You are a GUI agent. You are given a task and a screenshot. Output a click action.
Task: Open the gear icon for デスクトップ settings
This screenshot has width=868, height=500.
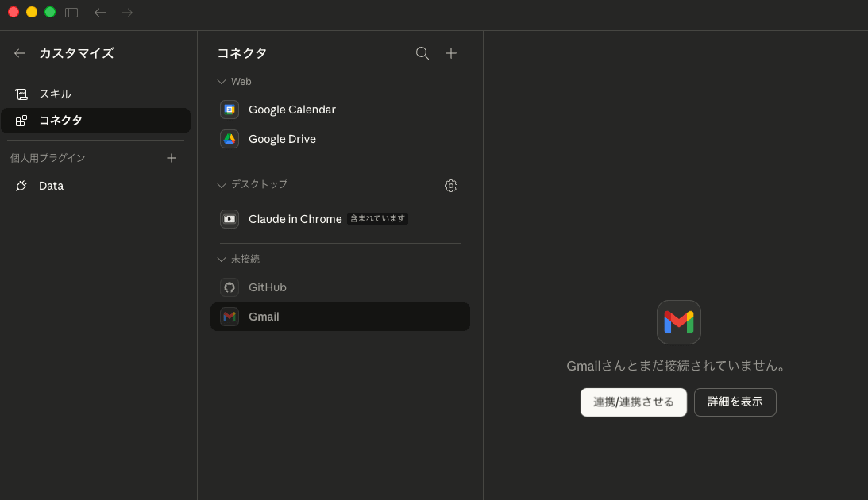(x=451, y=185)
